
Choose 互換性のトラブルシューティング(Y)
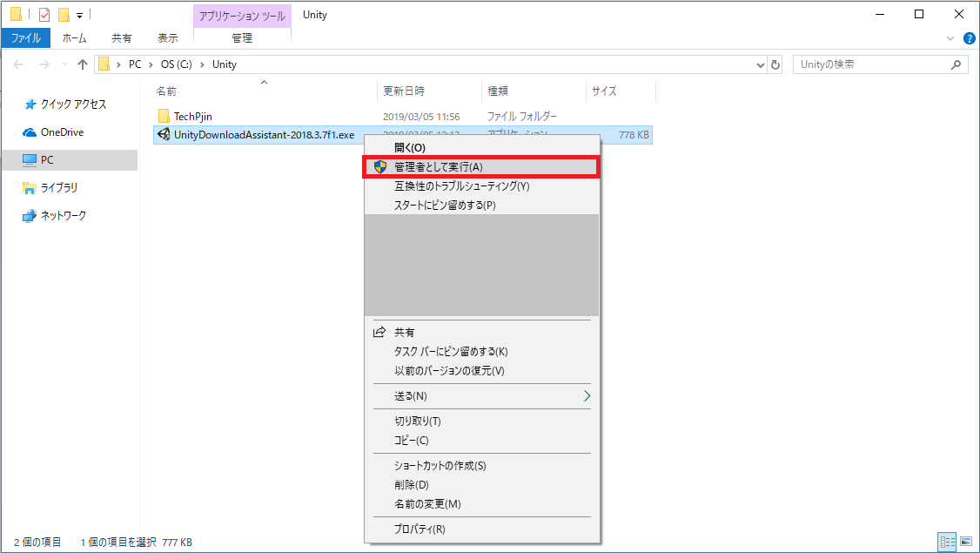point(481,186)
